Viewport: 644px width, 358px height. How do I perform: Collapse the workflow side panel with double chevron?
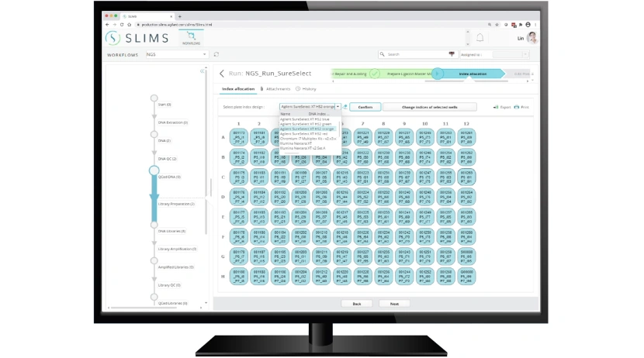coord(202,71)
